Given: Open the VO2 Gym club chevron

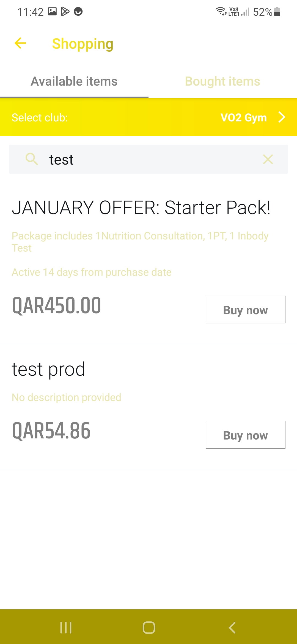Looking at the screenshot, I should coord(282,117).
